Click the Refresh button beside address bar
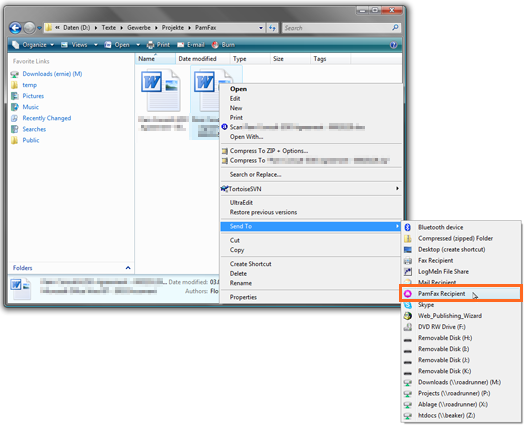This screenshot has height=426, width=524. [x=272, y=28]
